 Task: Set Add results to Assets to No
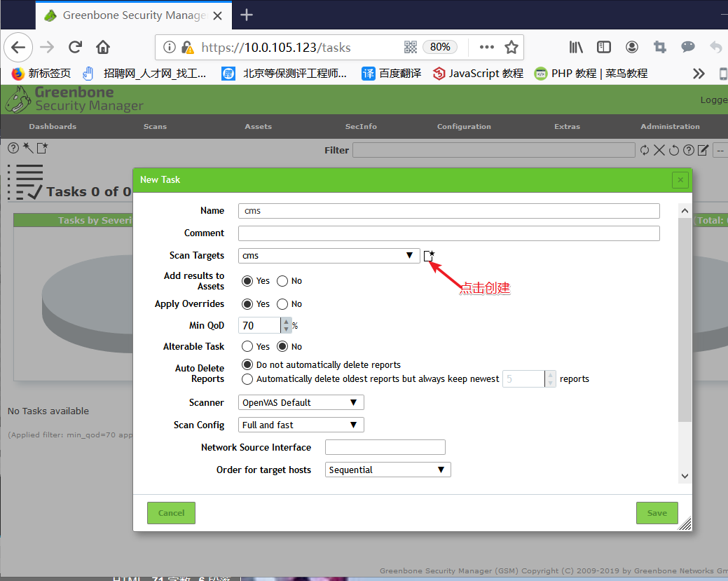(282, 281)
